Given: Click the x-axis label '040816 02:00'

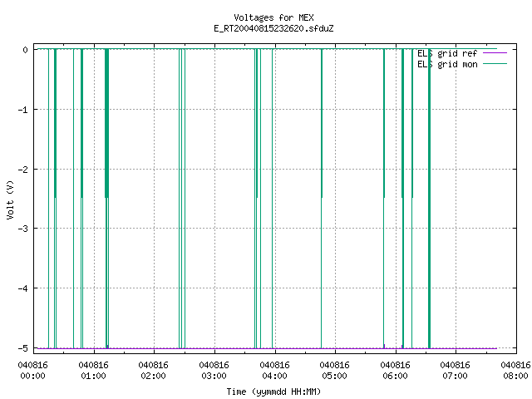Looking at the screenshot, I should [x=153, y=371].
